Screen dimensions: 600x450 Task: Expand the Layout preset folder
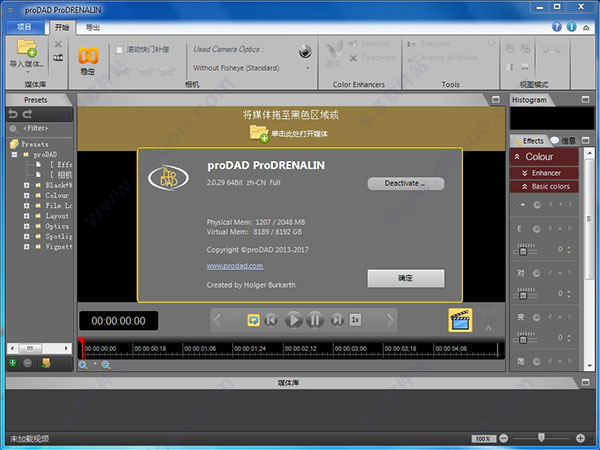(x=26, y=216)
